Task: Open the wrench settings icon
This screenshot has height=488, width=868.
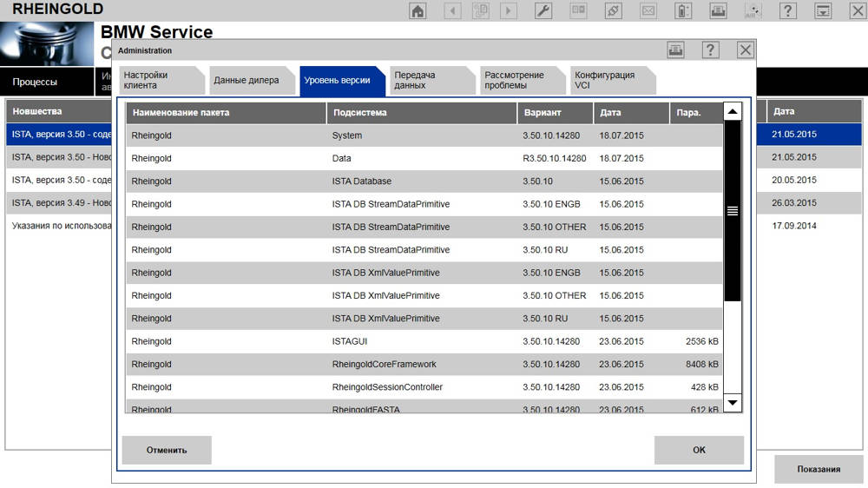Action: click(x=543, y=10)
